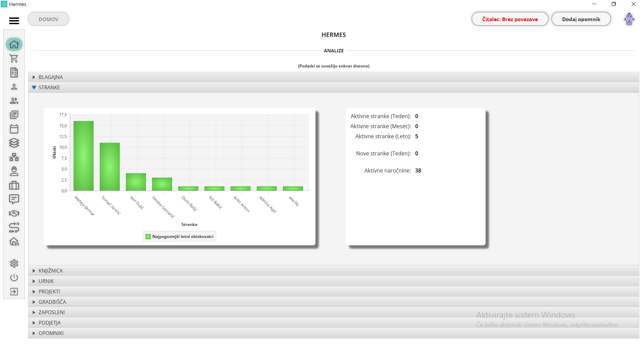Click the Najpogostejši letni obiskovalci legend label

click(183, 237)
